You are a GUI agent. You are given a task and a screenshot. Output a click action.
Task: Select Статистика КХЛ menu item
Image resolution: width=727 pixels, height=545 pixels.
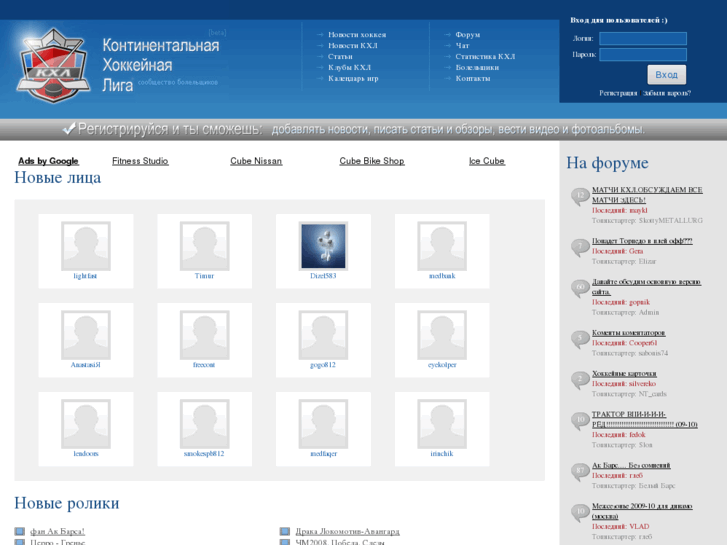point(485,56)
